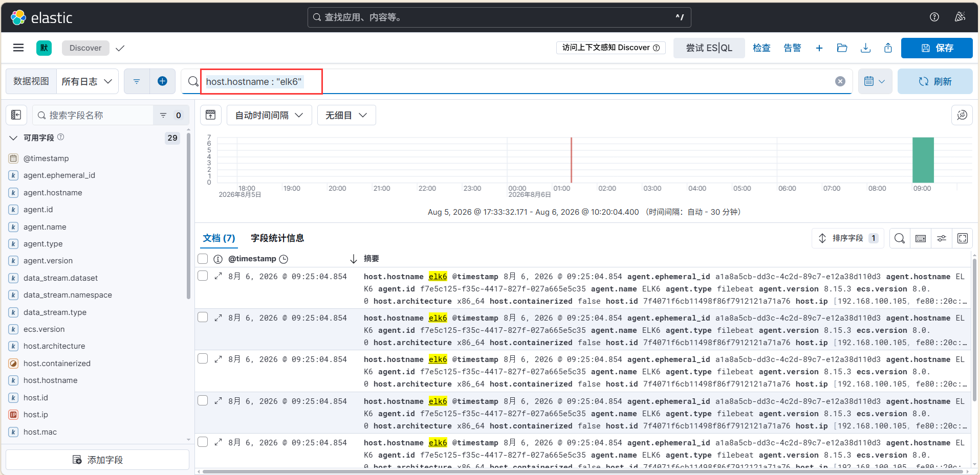Click 告警 in the top menu
The width and height of the screenshot is (980, 475).
tap(792, 48)
